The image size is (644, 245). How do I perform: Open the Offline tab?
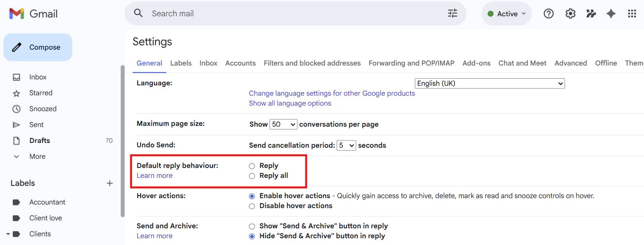606,63
